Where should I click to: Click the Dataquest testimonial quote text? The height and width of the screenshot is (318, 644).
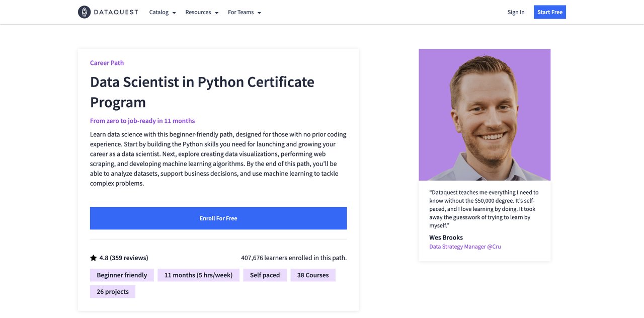pos(484,209)
